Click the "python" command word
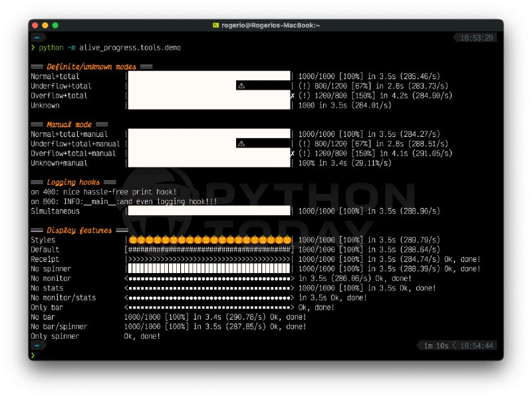 click(x=51, y=48)
